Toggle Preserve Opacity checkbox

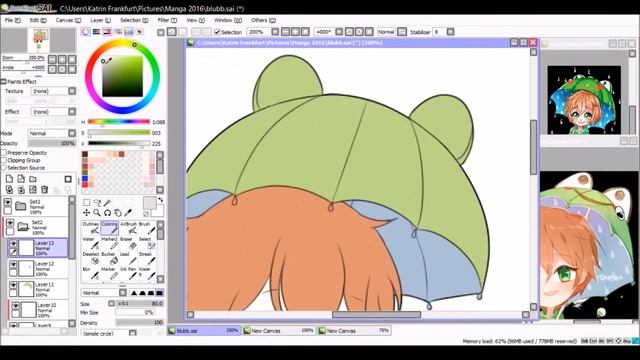pos(4,153)
